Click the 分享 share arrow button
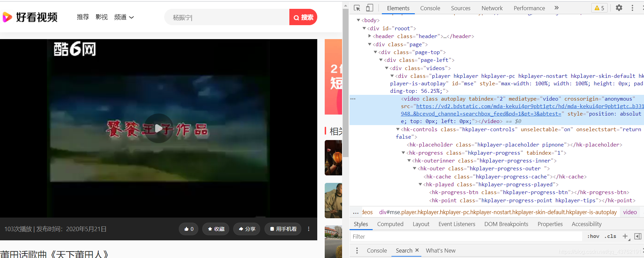644x258 pixels. [247, 229]
